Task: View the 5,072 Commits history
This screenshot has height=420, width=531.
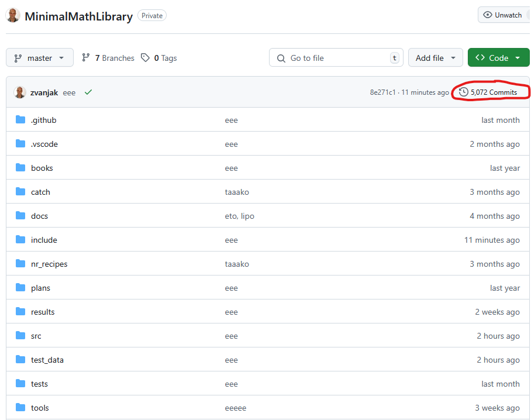Action: (x=493, y=92)
